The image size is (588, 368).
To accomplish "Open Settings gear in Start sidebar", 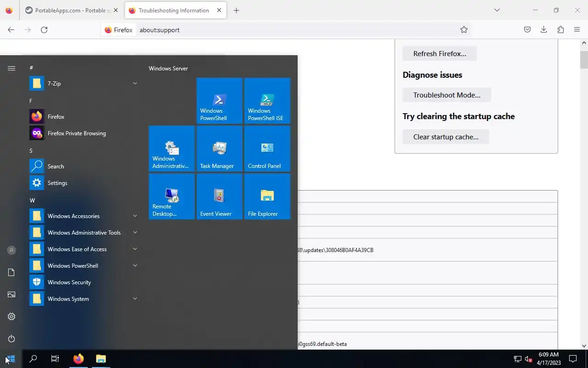I will (x=11, y=316).
